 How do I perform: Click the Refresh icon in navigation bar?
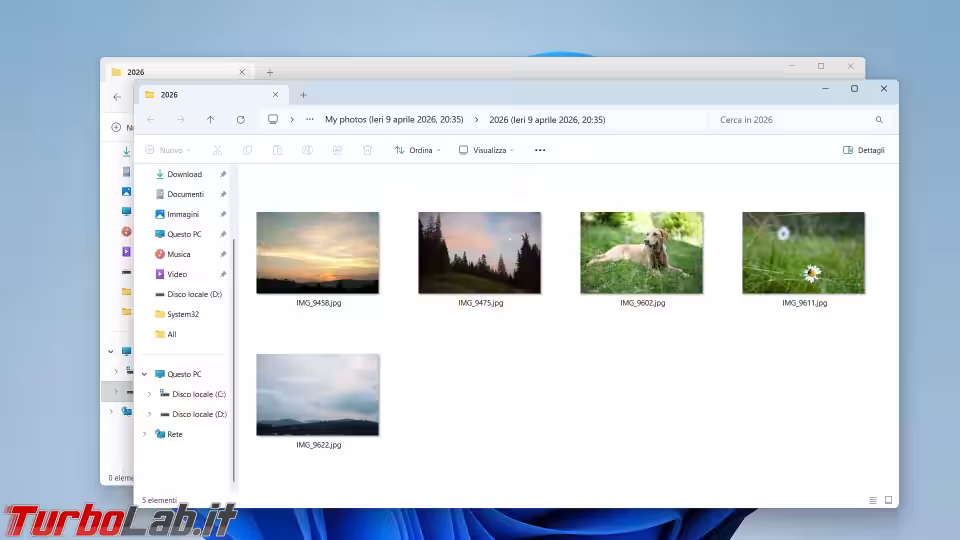240,120
